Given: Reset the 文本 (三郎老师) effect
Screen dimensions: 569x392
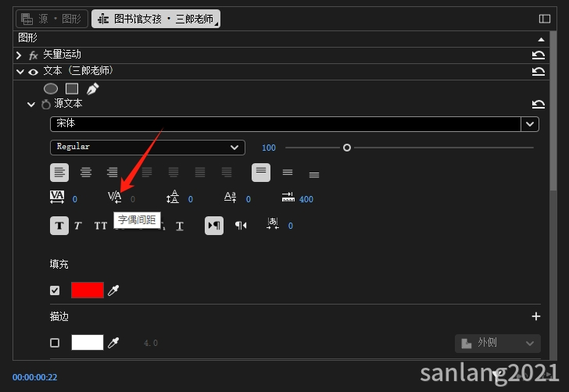Looking at the screenshot, I should [x=539, y=71].
